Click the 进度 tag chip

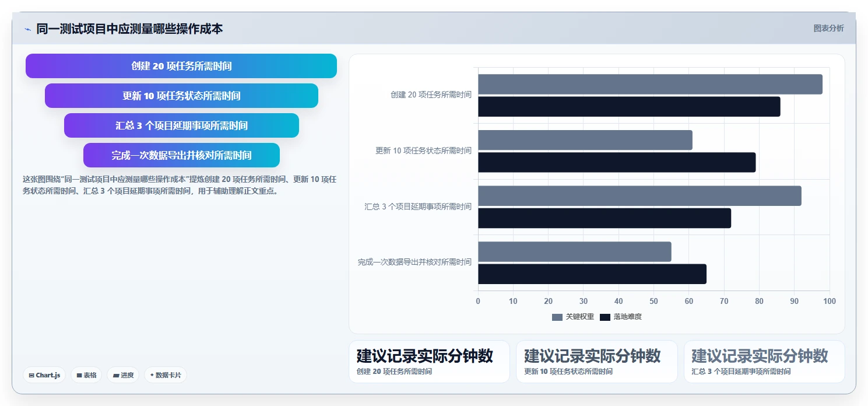pos(123,375)
